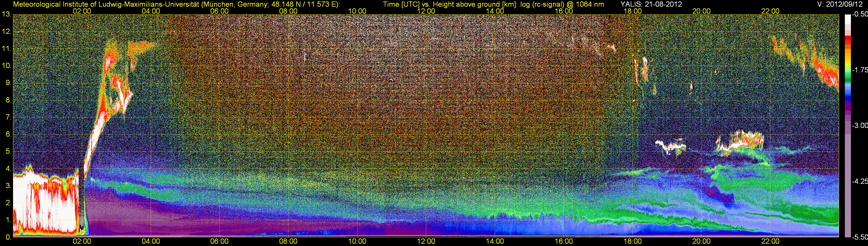The width and height of the screenshot is (868, 246).
Task: Click "22:00" on the bottom time axis
Action: 770,241
